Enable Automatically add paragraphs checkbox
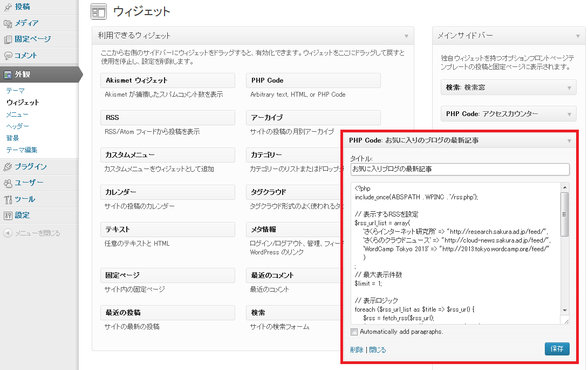Screen dimensions: 588x370 click(354, 332)
